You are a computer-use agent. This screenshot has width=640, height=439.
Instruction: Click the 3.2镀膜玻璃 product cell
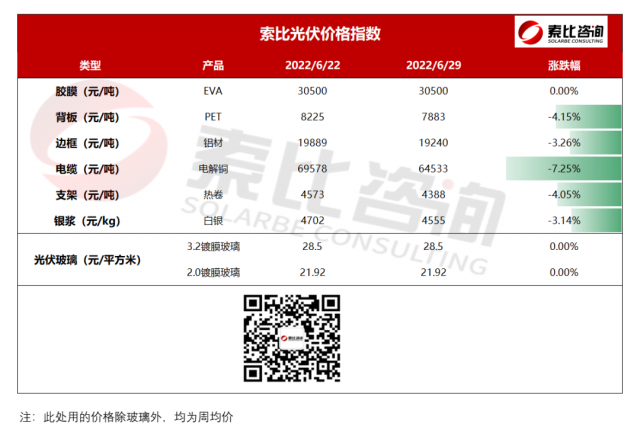[x=213, y=246]
